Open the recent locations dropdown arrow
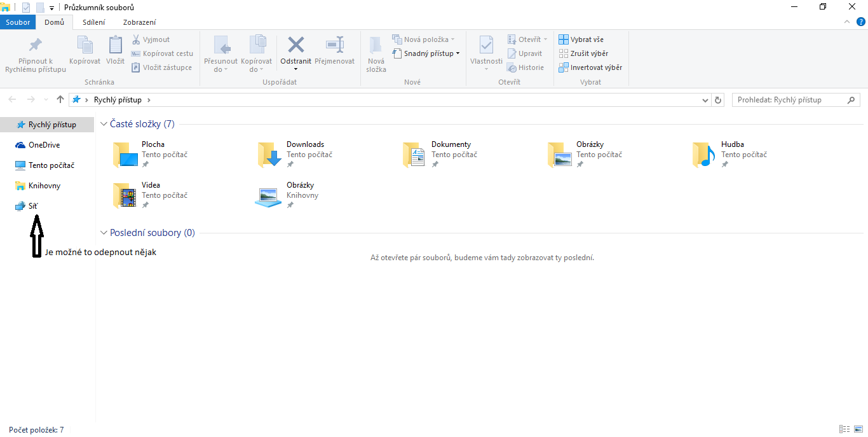Viewport: 868px width, 437px height. point(46,100)
